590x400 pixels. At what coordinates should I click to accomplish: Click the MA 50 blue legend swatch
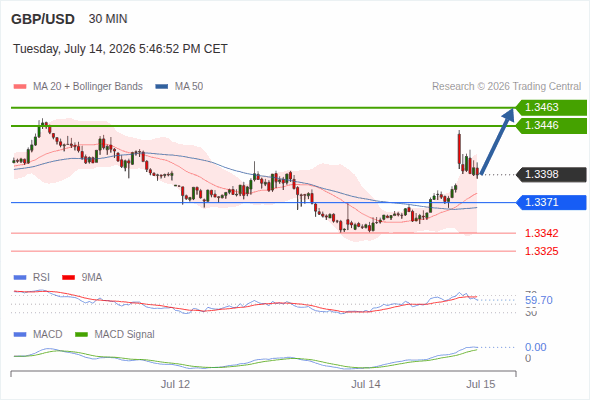click(x=162, y=87)
